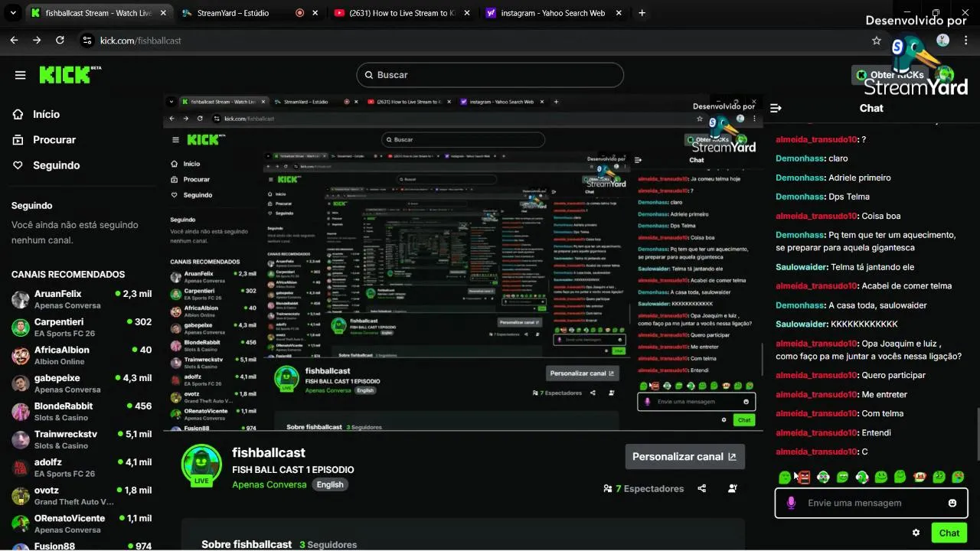Go back with browser back arrow

pyautogui.click(x=14, y=41)
